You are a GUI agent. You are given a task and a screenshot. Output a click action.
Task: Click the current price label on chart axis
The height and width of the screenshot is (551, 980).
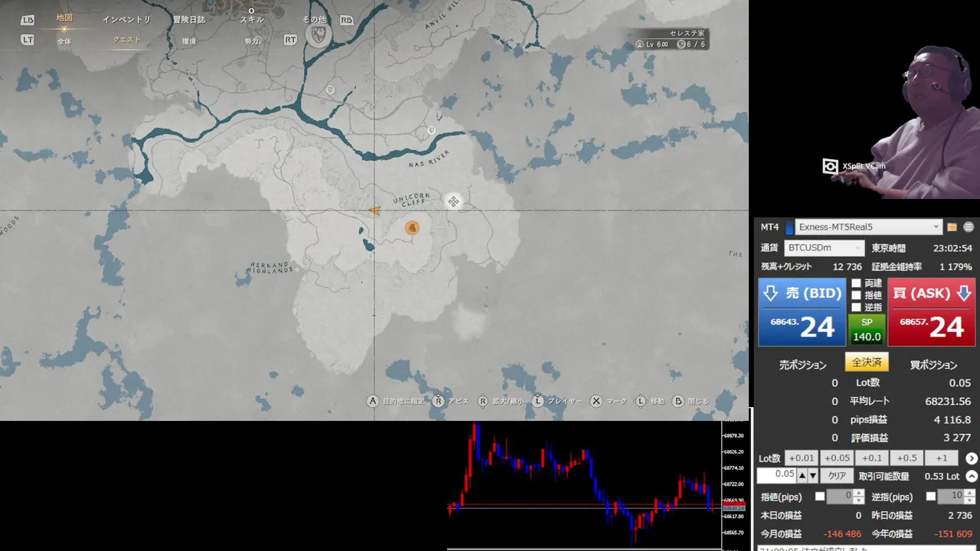coord(734,508)
